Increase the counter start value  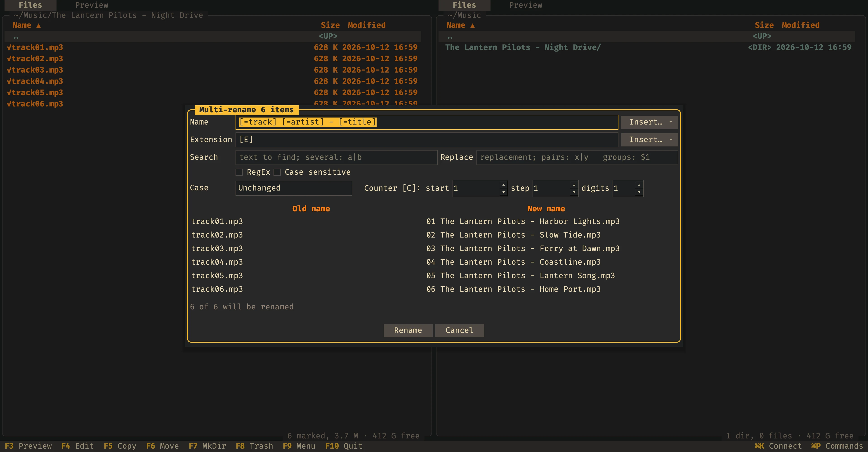point(503,185)
